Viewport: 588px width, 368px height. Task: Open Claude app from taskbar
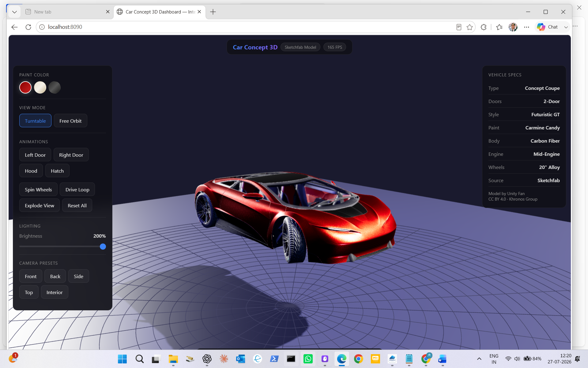pyautogui.click(x=224, y=359)
